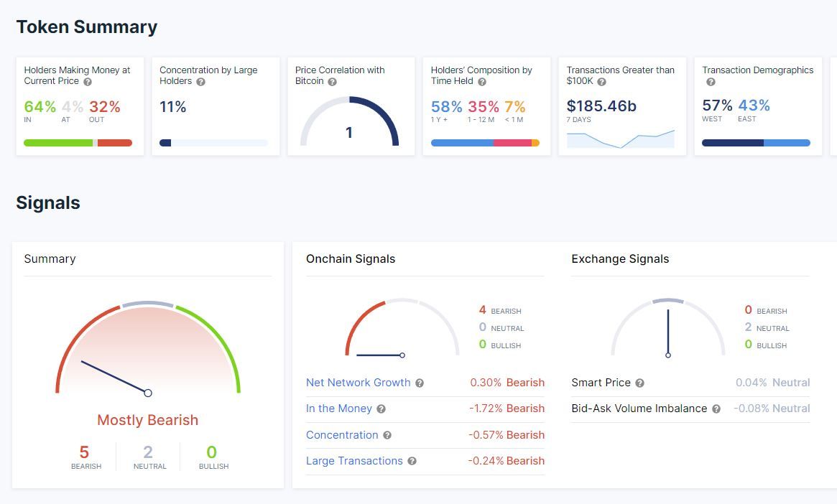This screenshot has width=837, height=504.
Task: Show help for Price Correlation with Bitcoin
Action: tap(332, 82)
